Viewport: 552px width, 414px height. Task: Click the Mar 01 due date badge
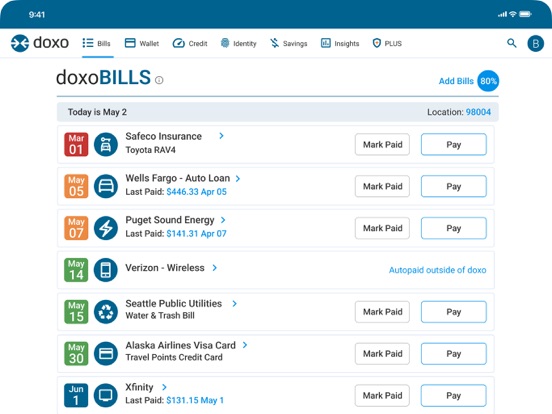tap(76, 144)
